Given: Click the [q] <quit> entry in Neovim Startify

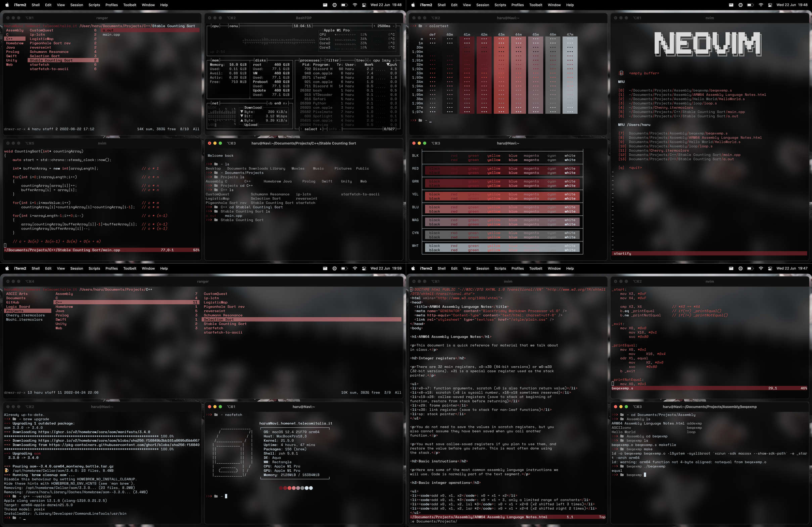Looking at the screenshot, I should click(630, 168).
